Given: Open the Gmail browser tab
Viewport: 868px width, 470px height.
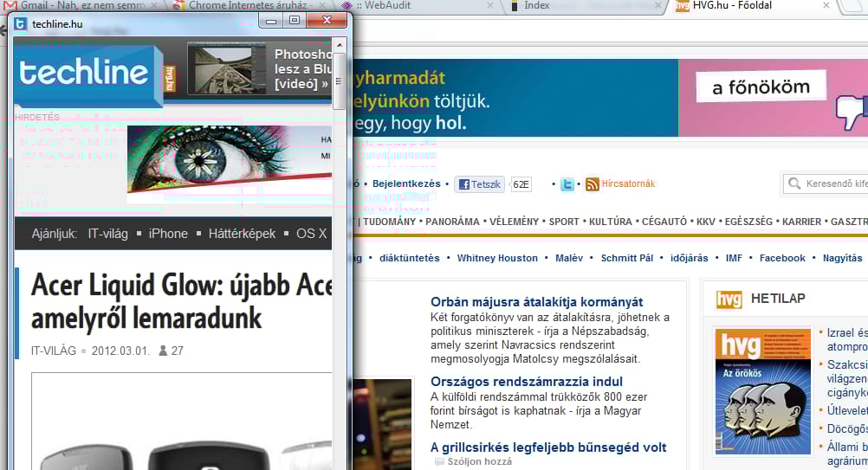Looking at the screenshot, I should (82, 5).
